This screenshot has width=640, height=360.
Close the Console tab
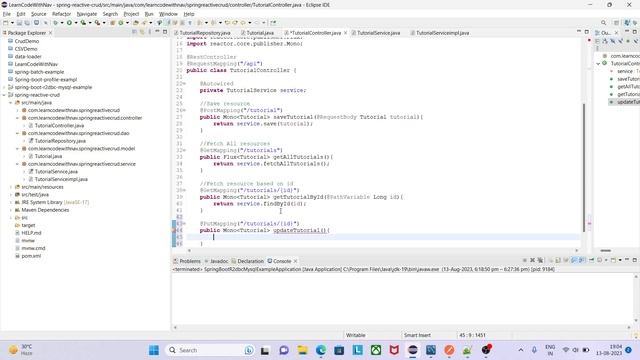pos(296,261)
